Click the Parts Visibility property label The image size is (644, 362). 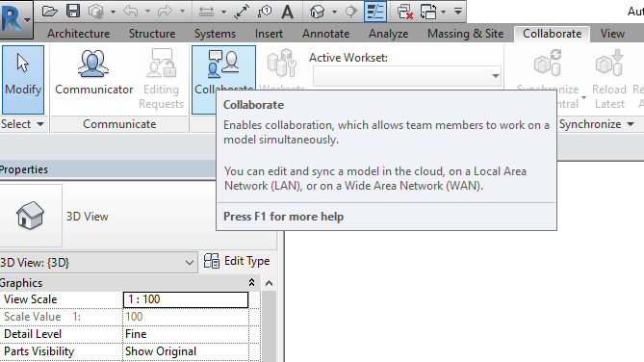coord(39,351)
